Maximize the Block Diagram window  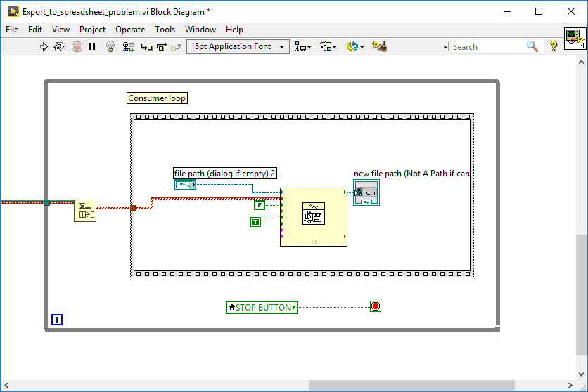click(539, 12)
